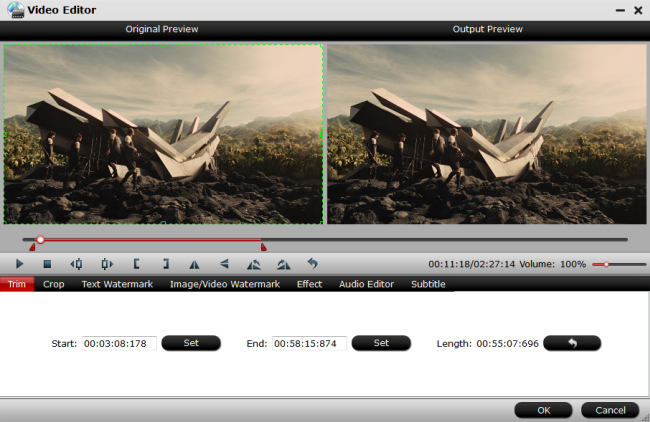Click the Volume 100% label

553,264
